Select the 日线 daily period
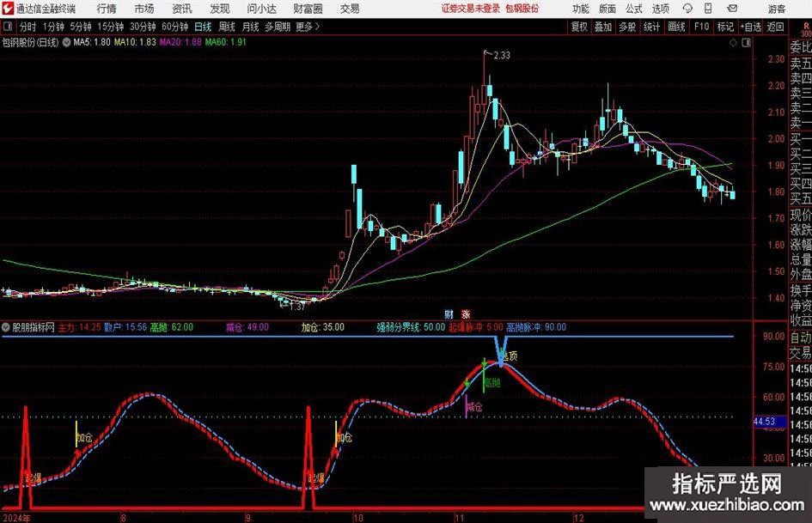The height and width of the screenshot is (523, 812). click(203, 27)
